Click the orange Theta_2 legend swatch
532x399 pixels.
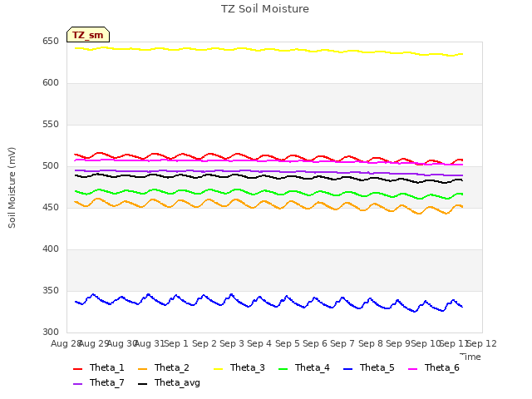[x=142, y=369]
